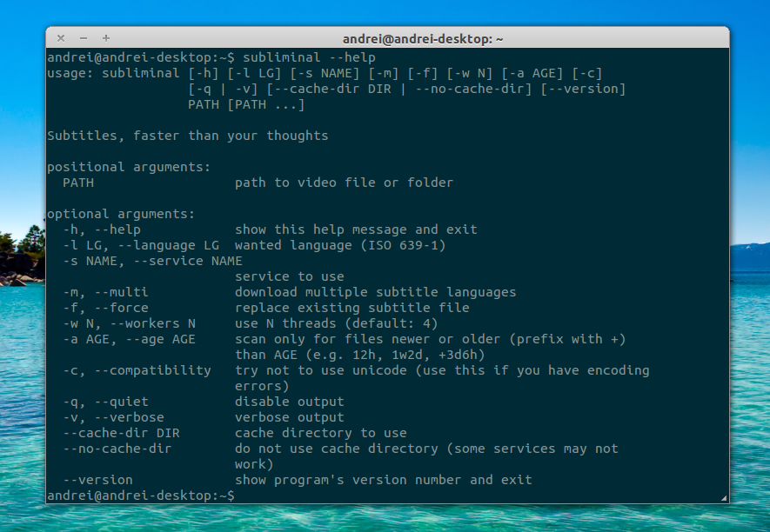Click "scan only for files newer or older"

point(368,340)
